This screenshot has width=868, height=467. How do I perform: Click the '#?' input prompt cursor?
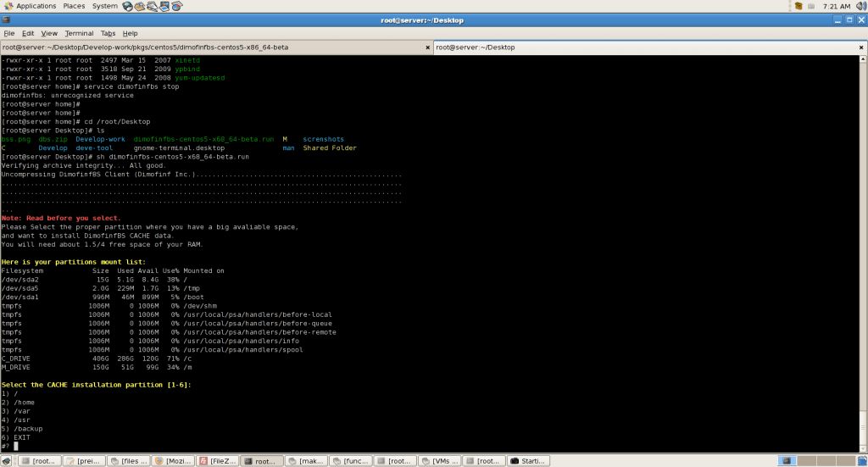coord(16,446)
